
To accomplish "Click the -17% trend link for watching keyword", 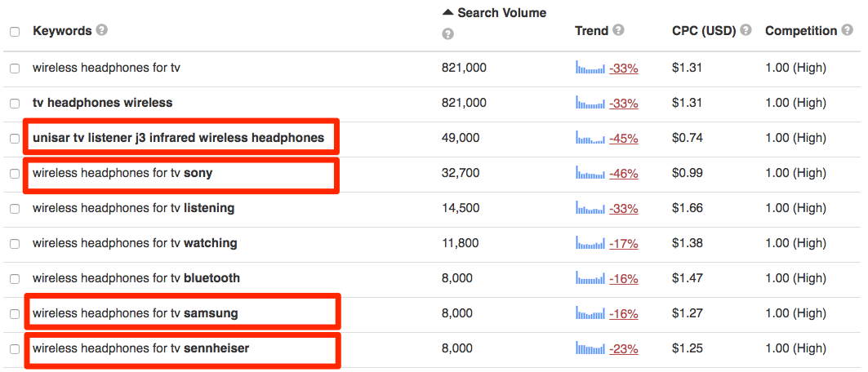I will click(624, 243).
